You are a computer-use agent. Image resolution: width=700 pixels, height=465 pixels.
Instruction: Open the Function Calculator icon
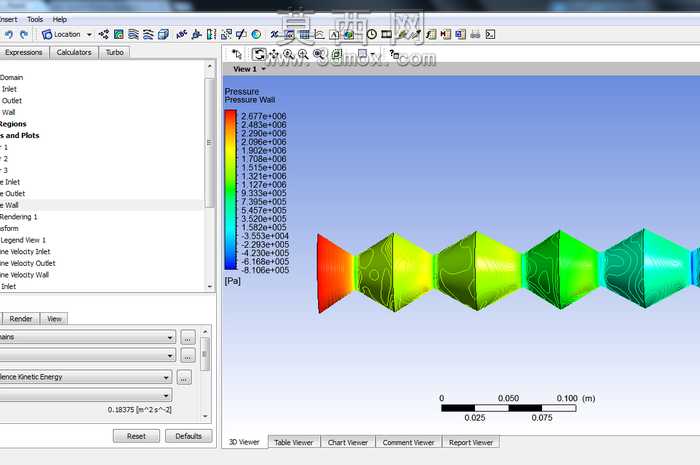point(431,34)
